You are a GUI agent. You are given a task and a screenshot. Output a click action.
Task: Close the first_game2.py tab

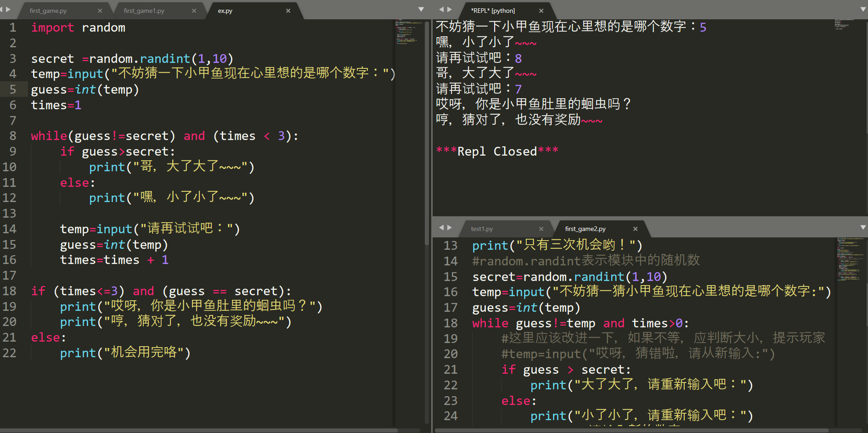[x=635, y=229]
